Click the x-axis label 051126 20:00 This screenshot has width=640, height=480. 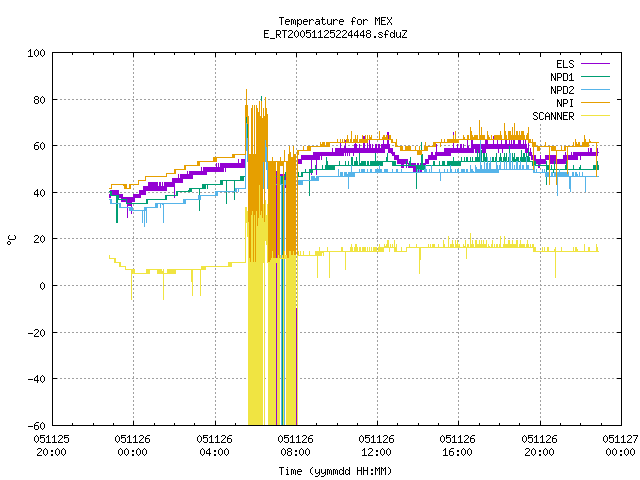pos(539,445)
